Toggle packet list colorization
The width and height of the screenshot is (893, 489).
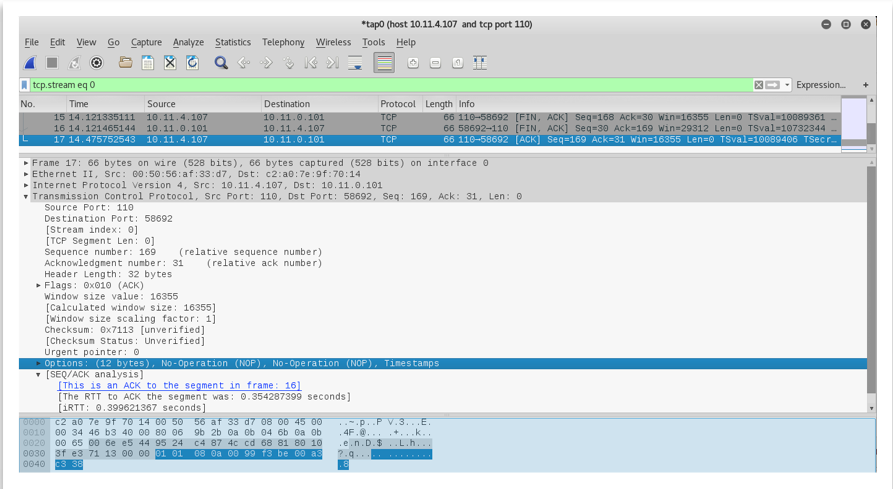point(384,63)
